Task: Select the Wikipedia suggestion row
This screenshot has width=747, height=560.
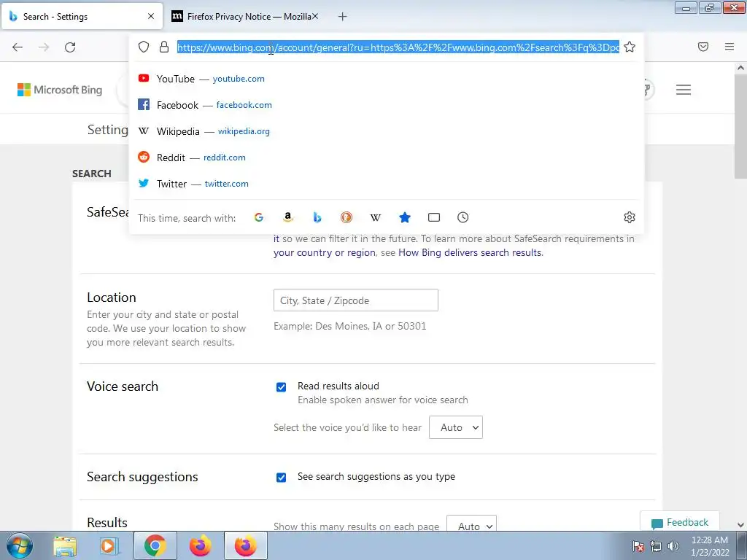Action: (x=386, y=131)
